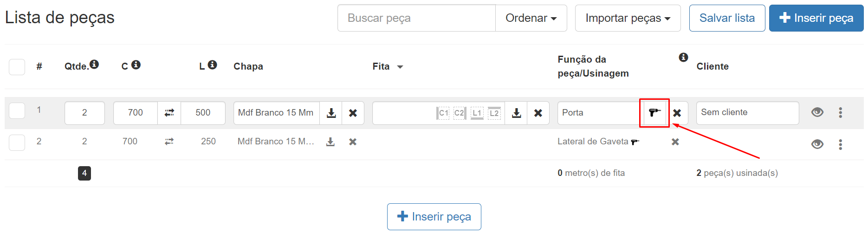
Task: Clear the chapa selection in row 1
Action: 353,113
